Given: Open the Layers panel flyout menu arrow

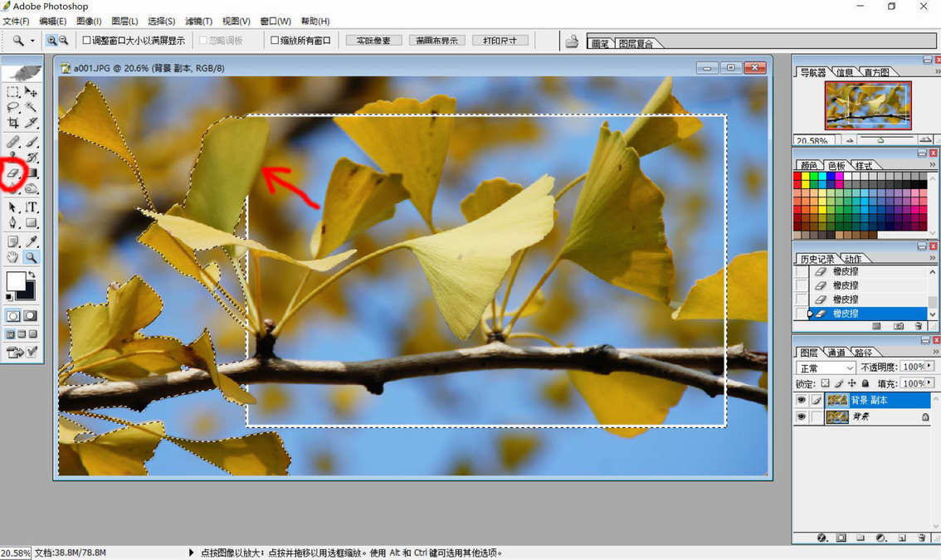Looking at the screenshot, I should point(936,351).
